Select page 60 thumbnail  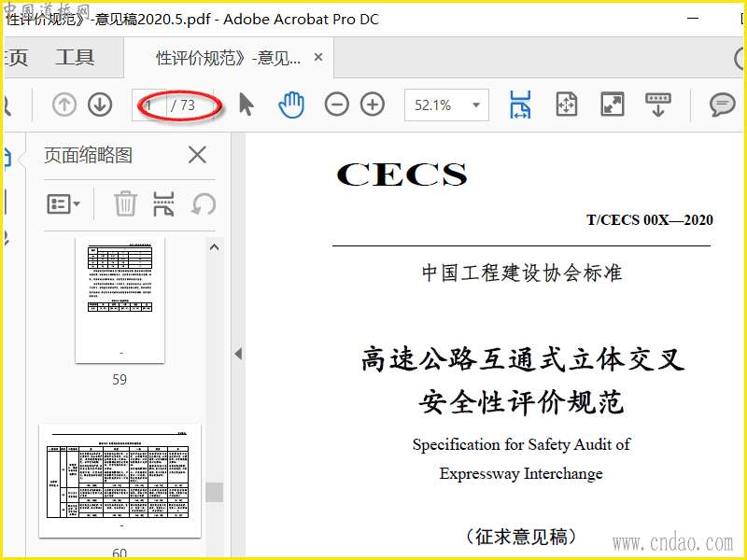120,481
